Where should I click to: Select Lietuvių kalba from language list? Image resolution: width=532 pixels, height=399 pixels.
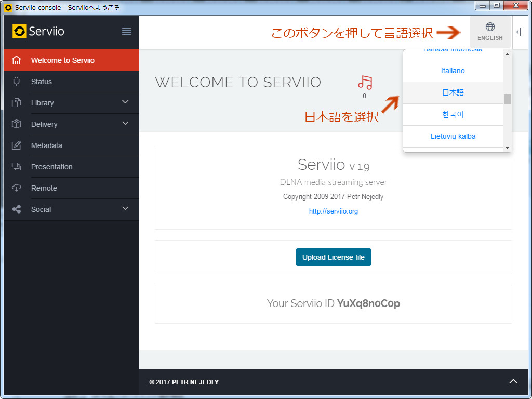[x=453, y=136]
